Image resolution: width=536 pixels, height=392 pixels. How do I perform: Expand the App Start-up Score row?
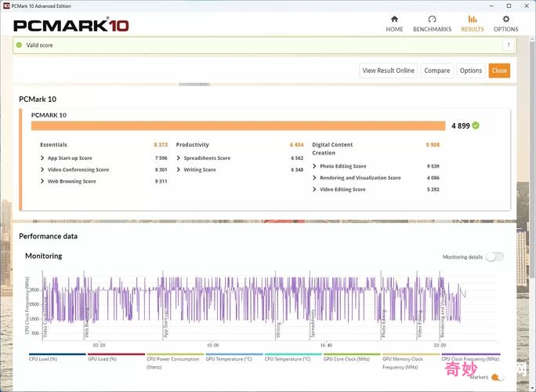pos(42,158)
